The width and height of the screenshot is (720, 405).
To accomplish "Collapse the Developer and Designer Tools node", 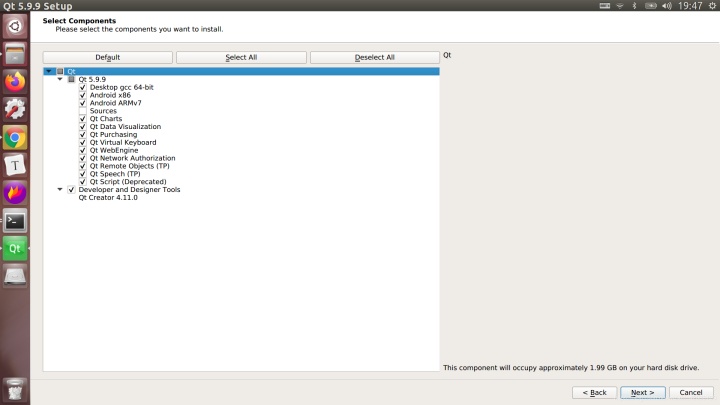I will coord(60,189).
